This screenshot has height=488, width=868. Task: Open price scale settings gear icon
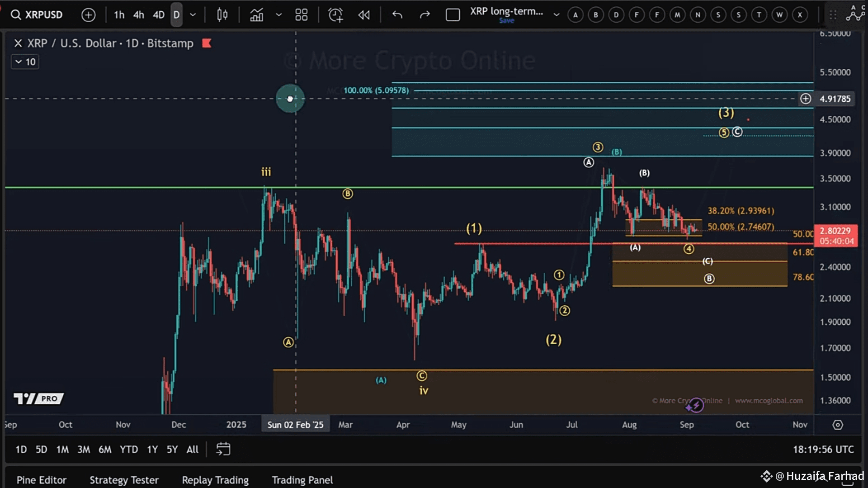[838, 425]
